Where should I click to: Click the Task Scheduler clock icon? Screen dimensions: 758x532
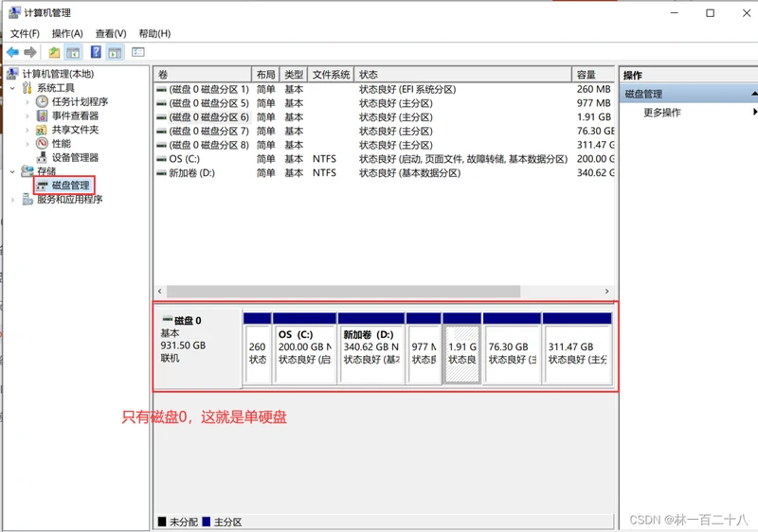(42, 101)
